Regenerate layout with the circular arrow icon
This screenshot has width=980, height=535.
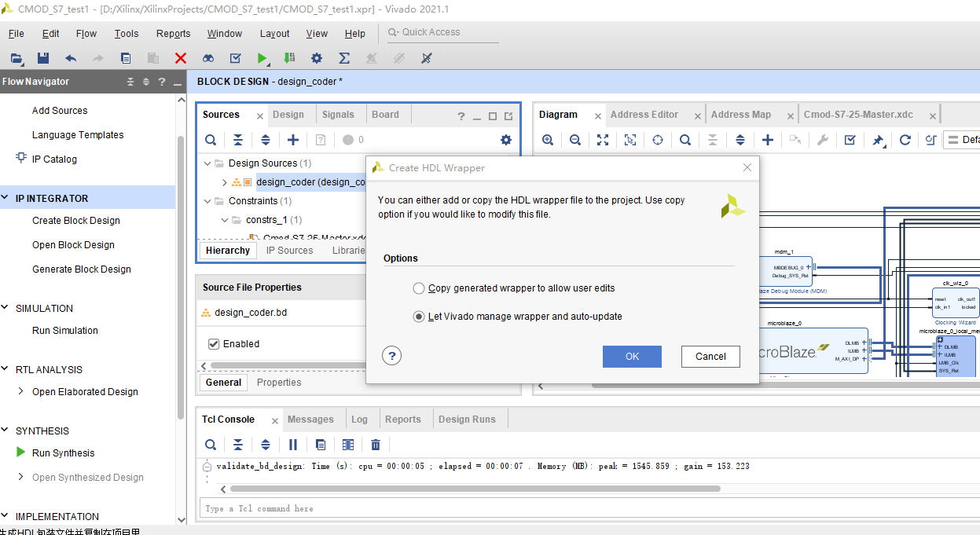click(x=905, y=140)
